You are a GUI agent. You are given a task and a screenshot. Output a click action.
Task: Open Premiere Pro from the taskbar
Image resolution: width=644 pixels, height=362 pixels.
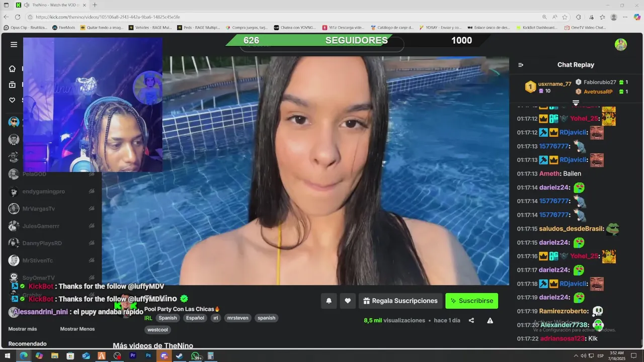[133, 356]
